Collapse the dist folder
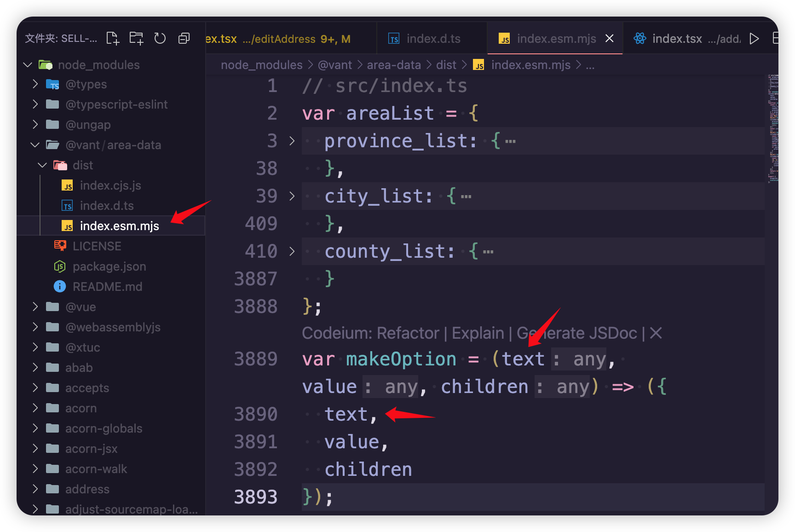The height and width of the screenshot is (532, 795). point(42,165)
